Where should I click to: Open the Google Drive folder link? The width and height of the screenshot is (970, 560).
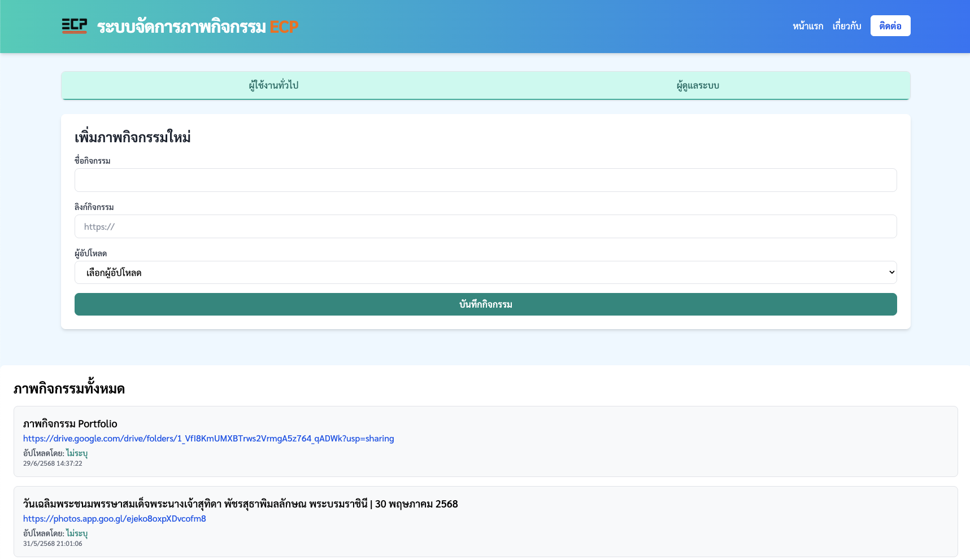tap(208, 439)
